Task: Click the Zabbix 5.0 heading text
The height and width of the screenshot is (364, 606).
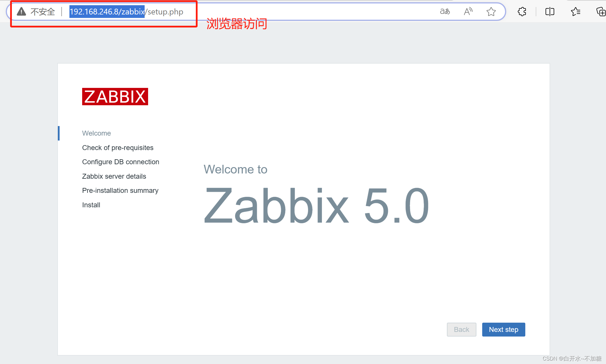Action: pos(316,206)
